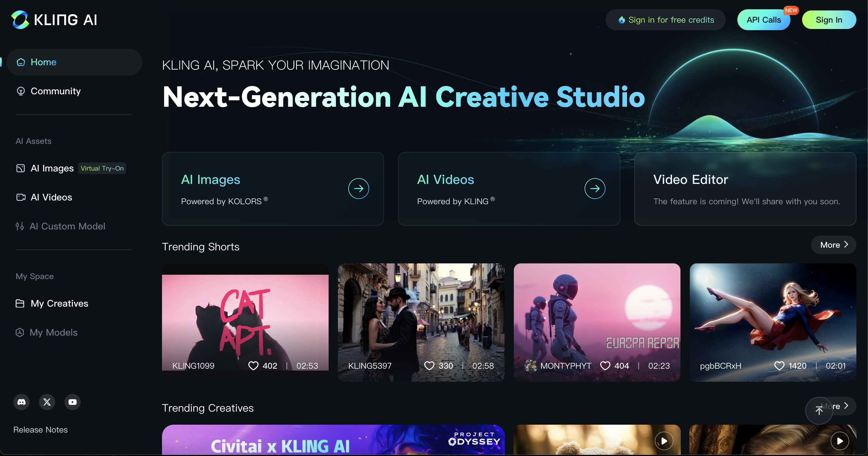868x456 pixels.
Task: Open the Discord icon link
Action: pos(21,402)
